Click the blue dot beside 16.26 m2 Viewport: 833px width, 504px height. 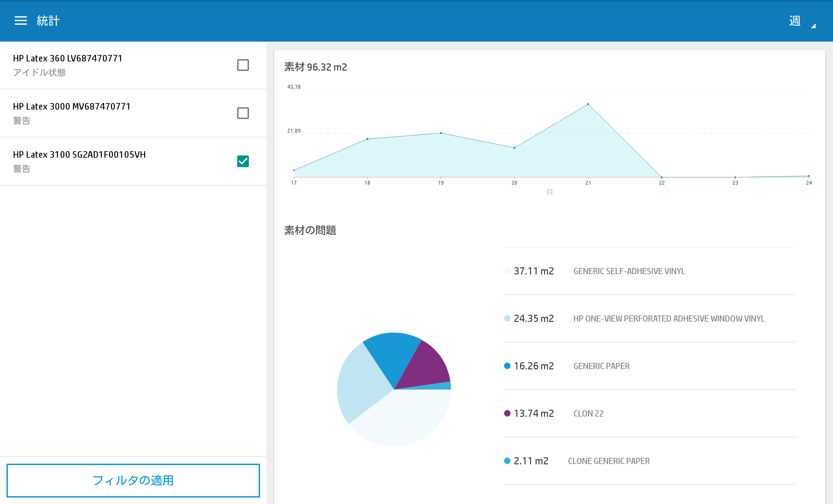(x=507, y=366)
